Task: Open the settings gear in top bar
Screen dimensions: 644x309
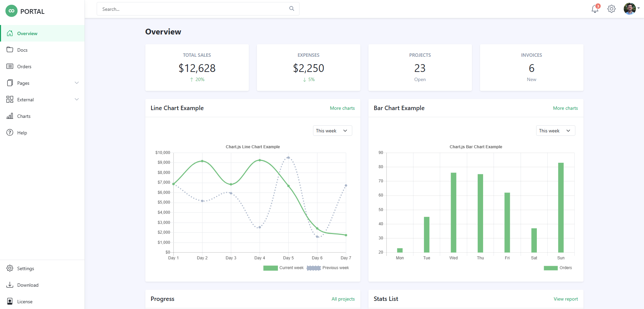Action: tap(612, 9)
